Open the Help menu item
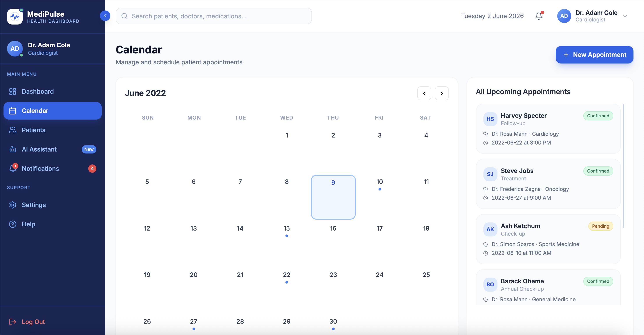 (53, 224)
